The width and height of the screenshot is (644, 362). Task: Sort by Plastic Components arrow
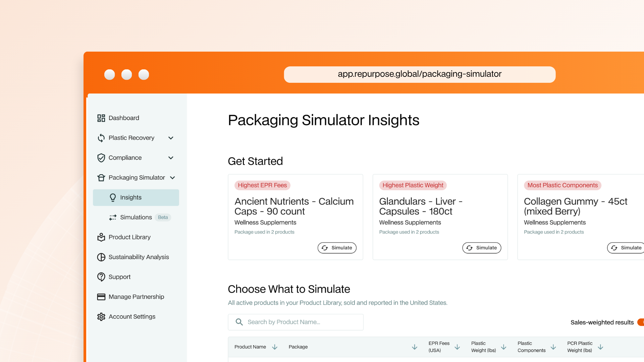(x=553, y=347)
